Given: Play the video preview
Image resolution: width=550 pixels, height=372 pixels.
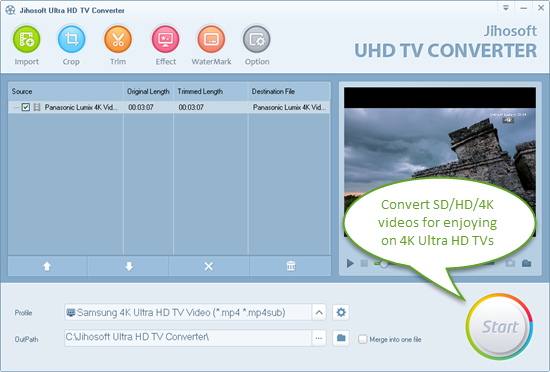Looking at the screenshot, I should tap(350, 263).
